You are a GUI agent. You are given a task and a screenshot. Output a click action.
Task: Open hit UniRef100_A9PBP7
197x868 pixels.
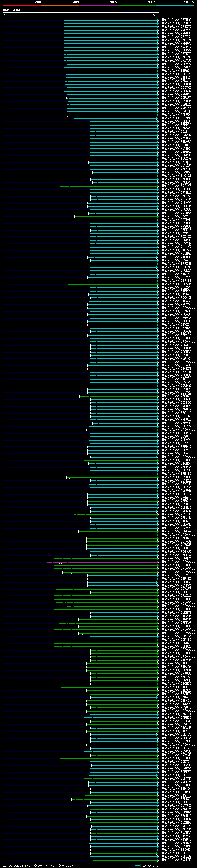pyautogui.click(x=177, y=43)
